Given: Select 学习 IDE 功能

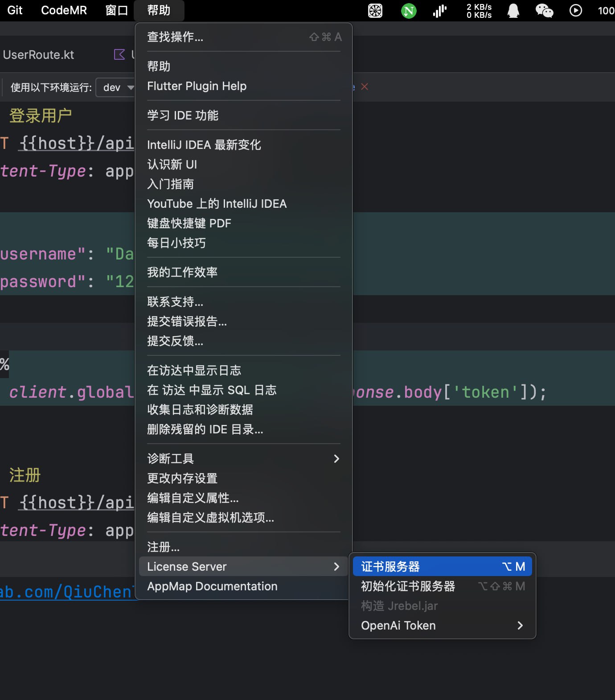Looking at the screenshot, I should (244, 115).
